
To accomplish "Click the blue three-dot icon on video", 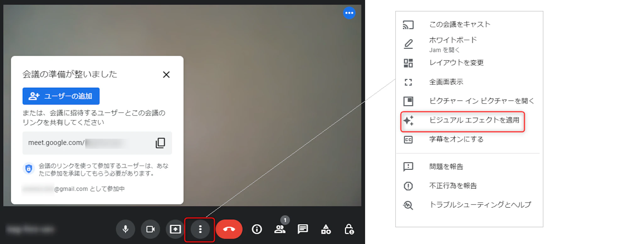I will 349,13.
